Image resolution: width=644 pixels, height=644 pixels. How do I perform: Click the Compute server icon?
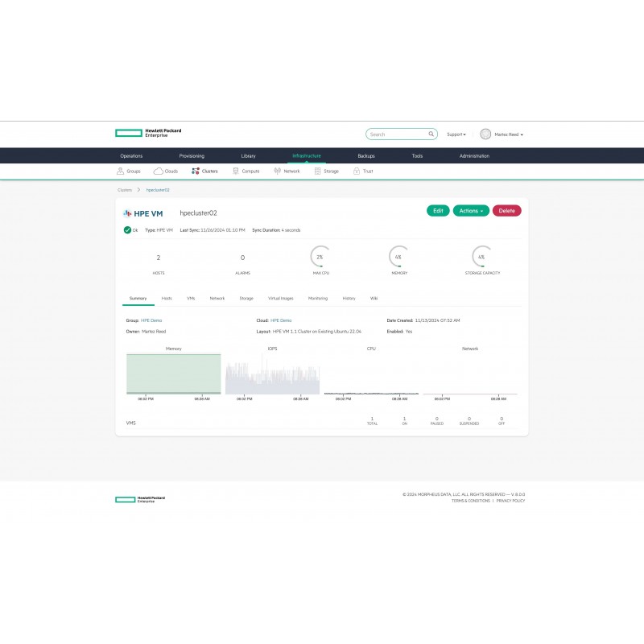235,171
